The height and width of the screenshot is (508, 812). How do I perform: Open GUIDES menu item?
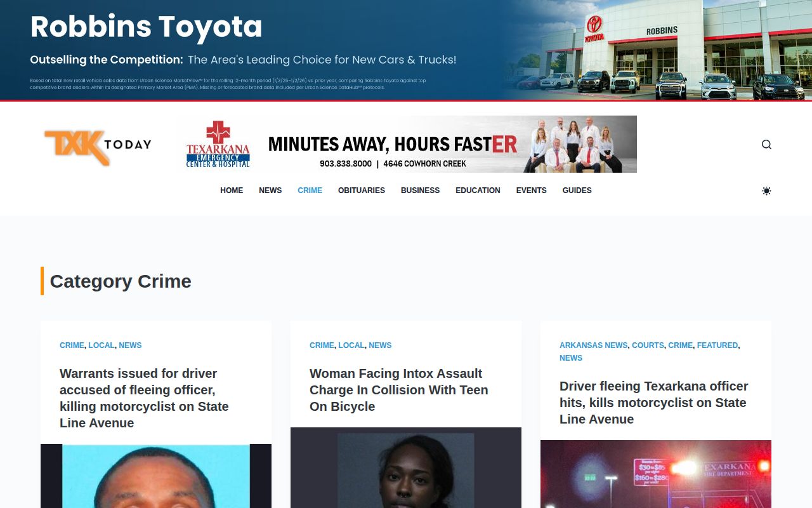[577, 190]
